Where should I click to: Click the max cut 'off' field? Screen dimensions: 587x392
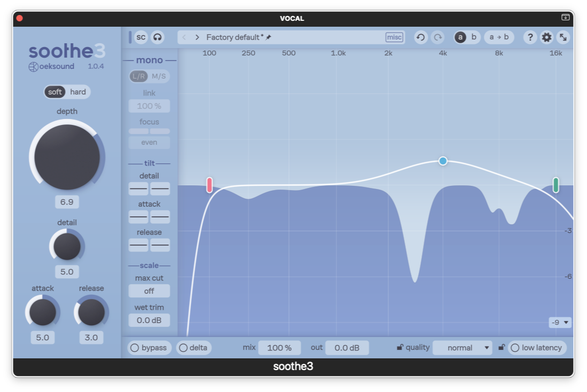pyautogui.click(x=149, y=291)
